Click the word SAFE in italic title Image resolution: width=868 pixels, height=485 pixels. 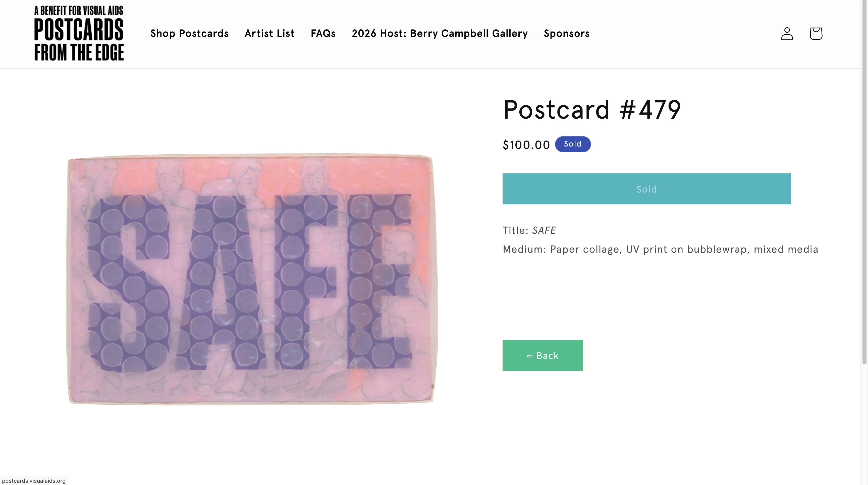click(544, 230)
